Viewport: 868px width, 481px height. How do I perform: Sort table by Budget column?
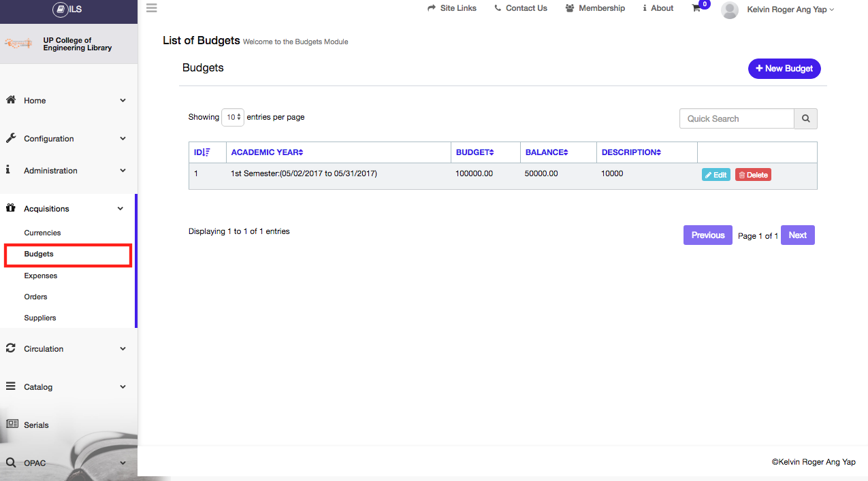(x=475, y=152)
